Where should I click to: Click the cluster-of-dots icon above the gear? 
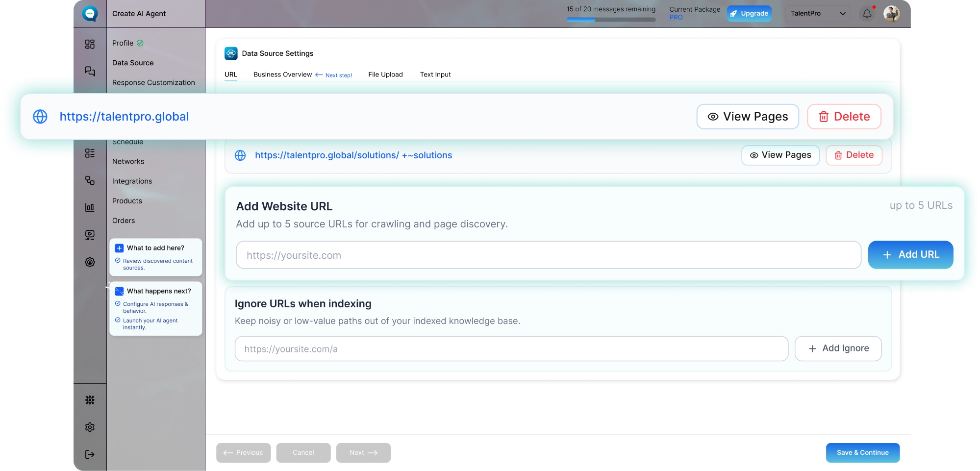click(x=90, y=400)
